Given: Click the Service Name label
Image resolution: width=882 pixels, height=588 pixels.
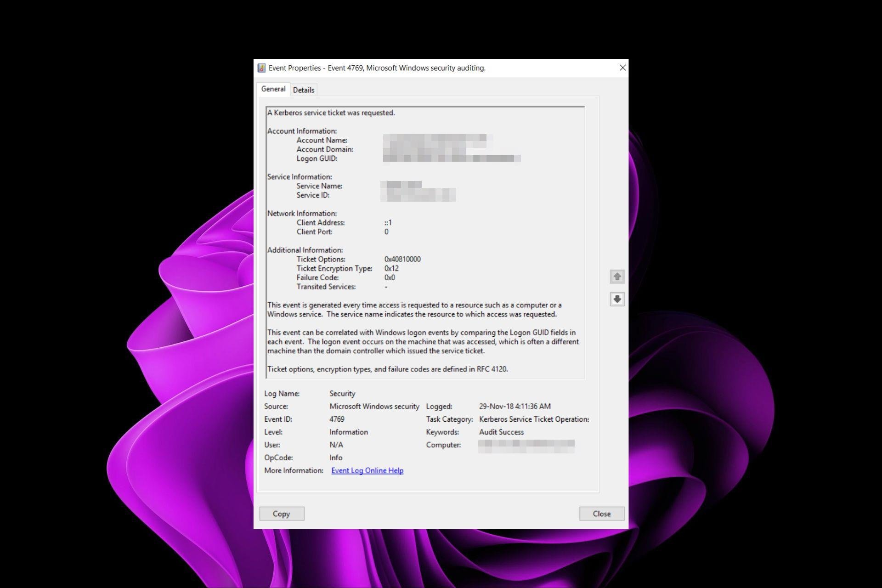Looking at the screenshot, I should [x=319, y=186].
